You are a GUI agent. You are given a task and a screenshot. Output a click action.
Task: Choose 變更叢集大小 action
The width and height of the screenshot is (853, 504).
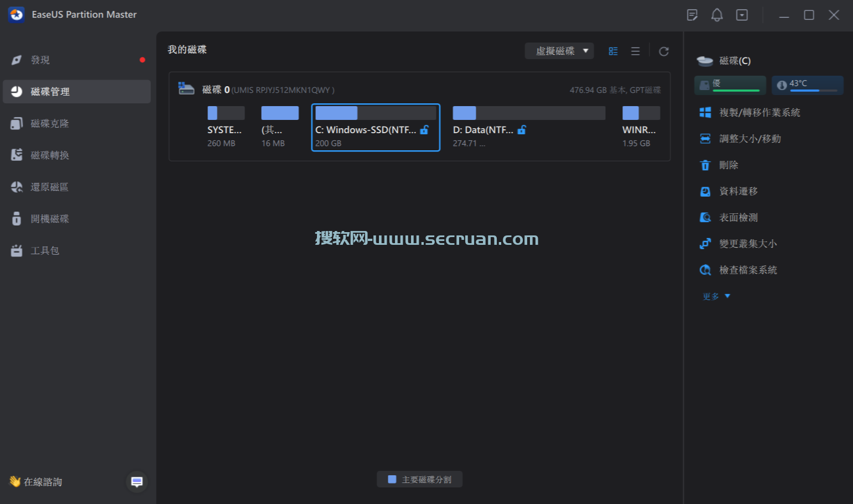point(738,244)
